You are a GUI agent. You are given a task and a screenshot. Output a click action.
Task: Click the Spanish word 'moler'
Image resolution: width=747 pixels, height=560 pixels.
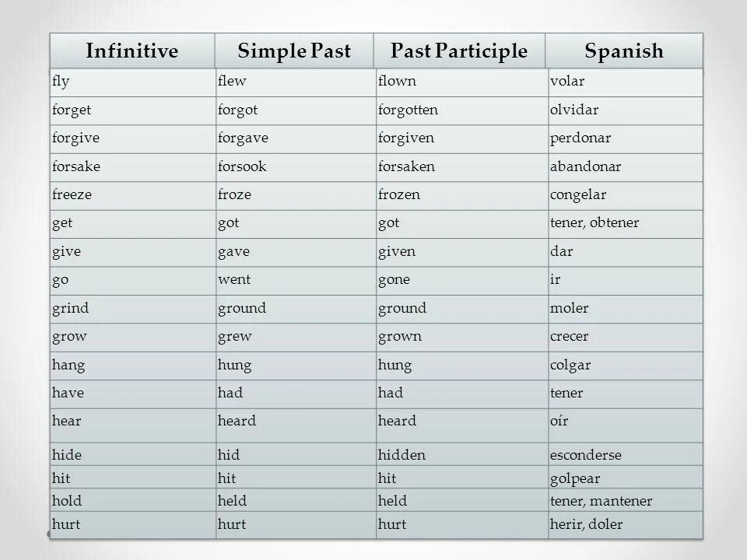[570, 308]
